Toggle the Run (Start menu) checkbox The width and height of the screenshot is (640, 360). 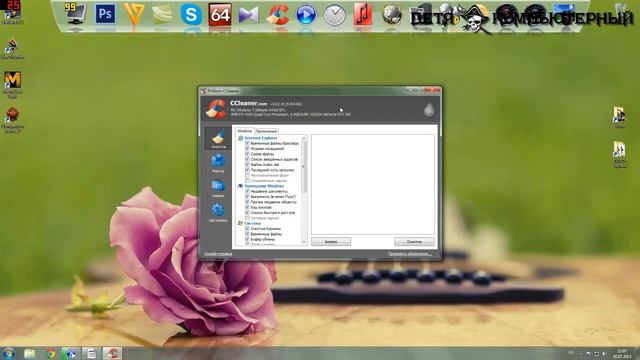point(247,196)
